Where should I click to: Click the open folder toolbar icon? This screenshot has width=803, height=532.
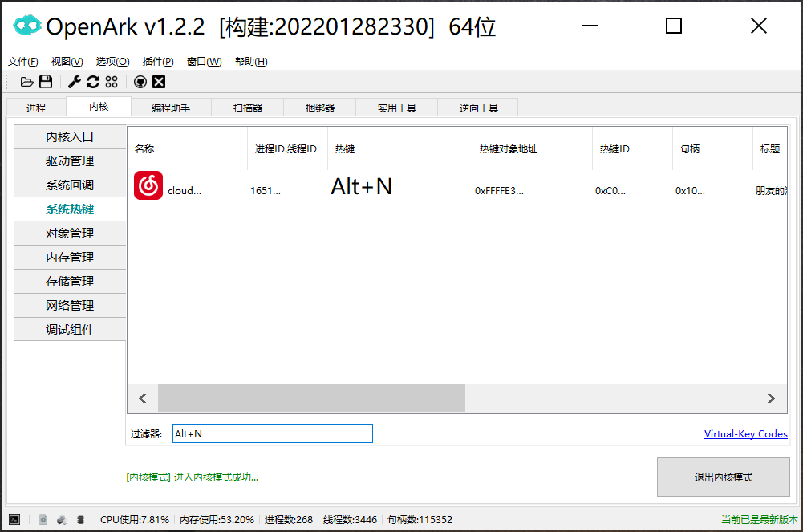pyautogui.click(x=27, y=82)
